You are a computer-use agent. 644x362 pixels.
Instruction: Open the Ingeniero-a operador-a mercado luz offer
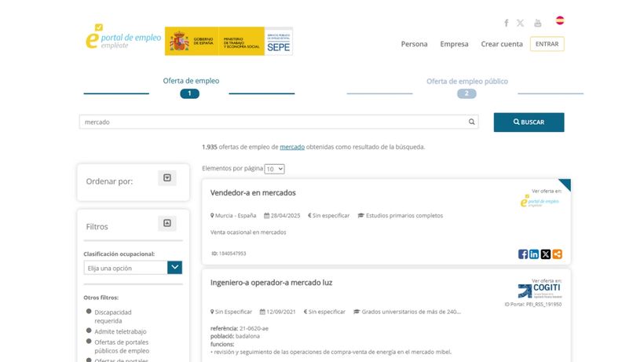tap(271, 283)
